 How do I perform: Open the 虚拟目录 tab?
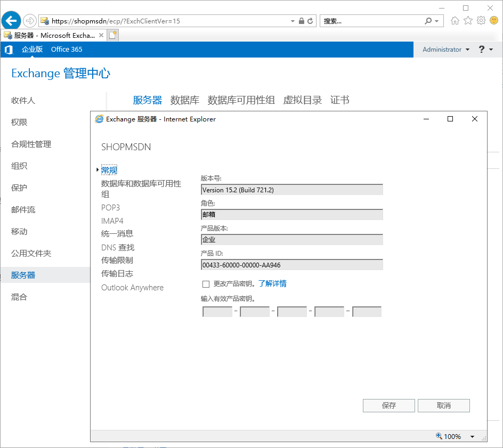click(302, 100)
